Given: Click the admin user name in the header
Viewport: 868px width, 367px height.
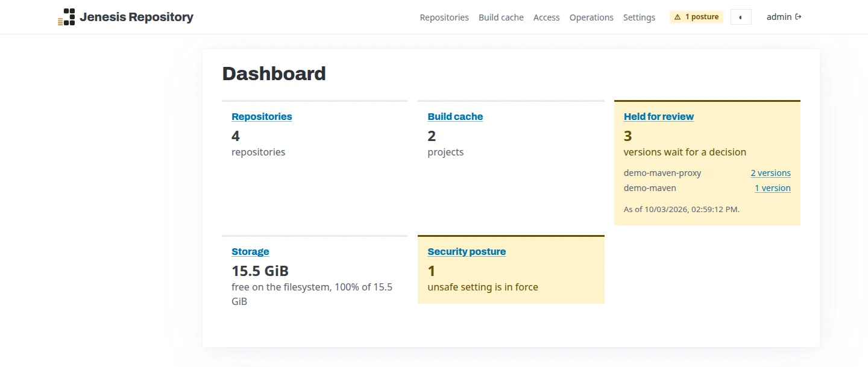Looking at the screenshot, I should (779, 17).
